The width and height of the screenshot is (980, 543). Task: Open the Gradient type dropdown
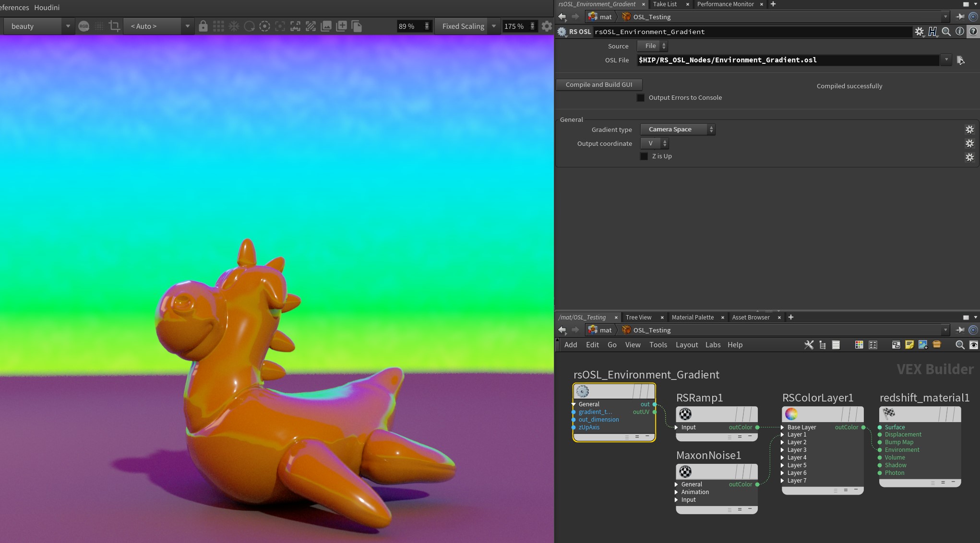pyautogui.click(x=677, y=130)
